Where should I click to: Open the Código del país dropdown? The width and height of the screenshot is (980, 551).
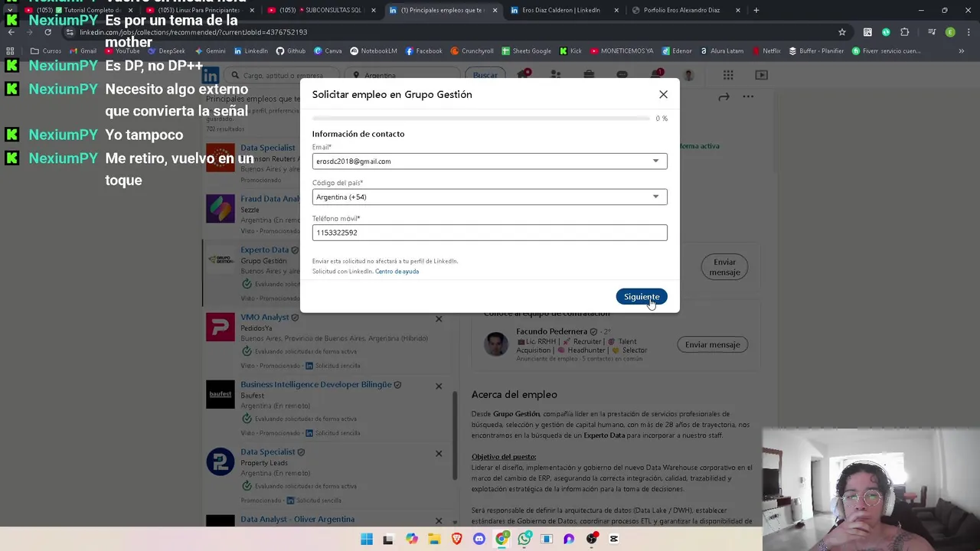(x=489, y=197)
